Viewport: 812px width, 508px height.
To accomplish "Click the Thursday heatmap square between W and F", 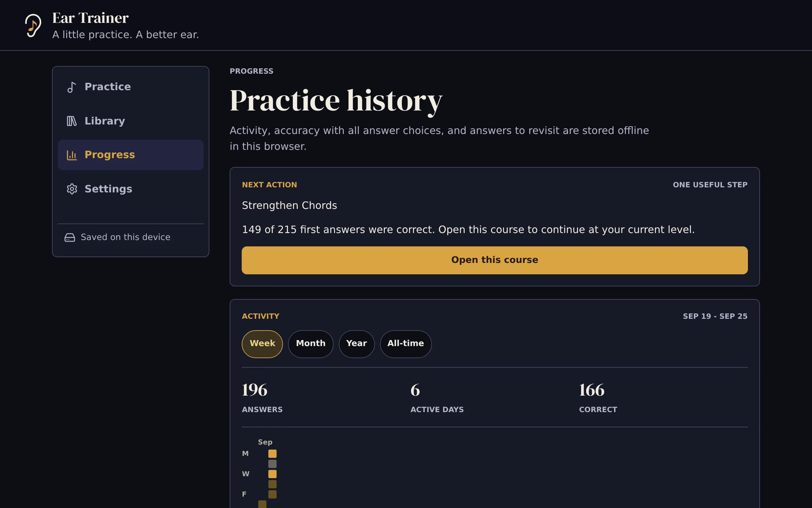I will pyautogui.click(x=272, y=484).
